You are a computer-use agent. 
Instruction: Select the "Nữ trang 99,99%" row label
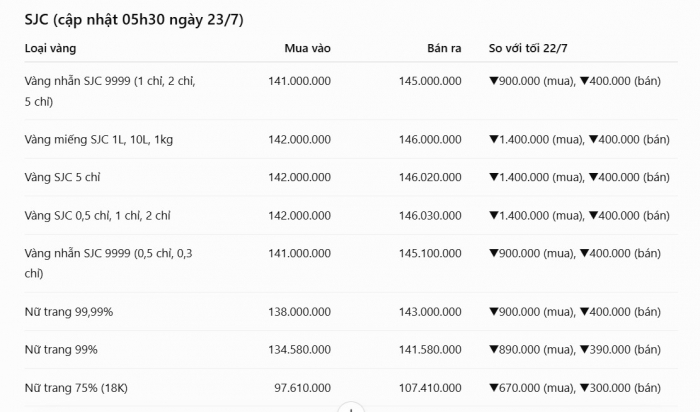(69, 312)
